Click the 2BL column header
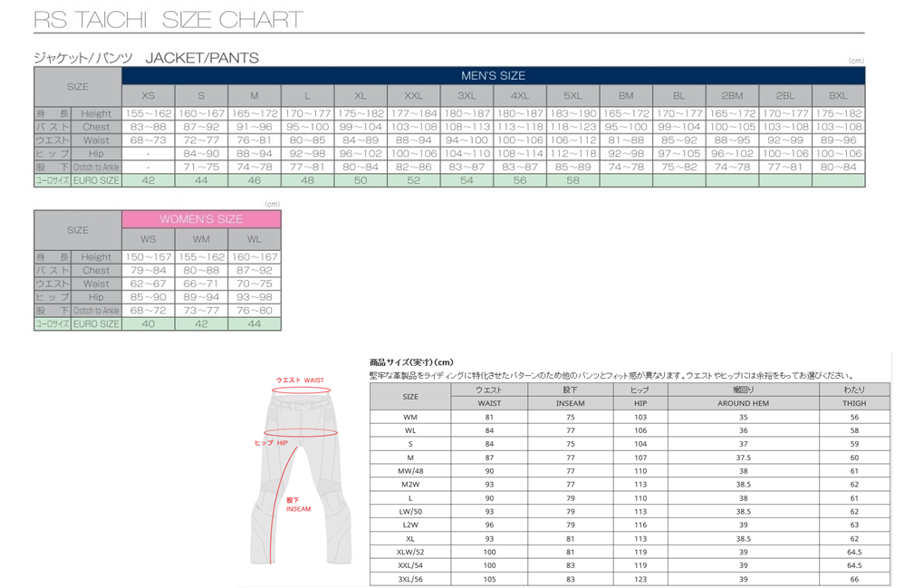This screenshot has height=588, width=914. pyautogui.click(x=785, y=95)
